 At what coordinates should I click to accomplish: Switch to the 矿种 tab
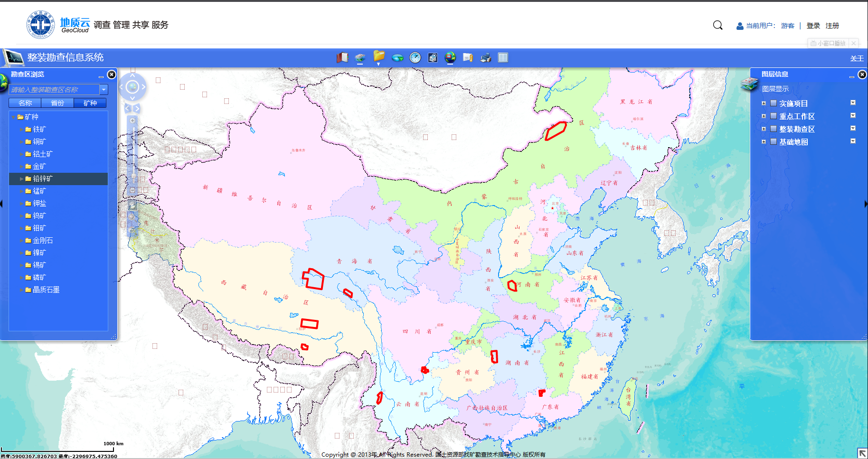pyautogui.click(x=90, y=103)
